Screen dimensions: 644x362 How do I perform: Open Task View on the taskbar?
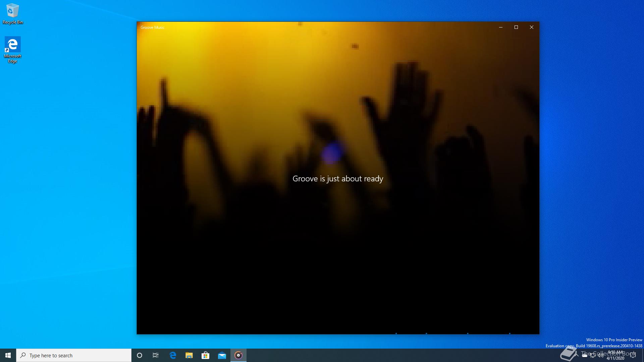tap(156, 355)
